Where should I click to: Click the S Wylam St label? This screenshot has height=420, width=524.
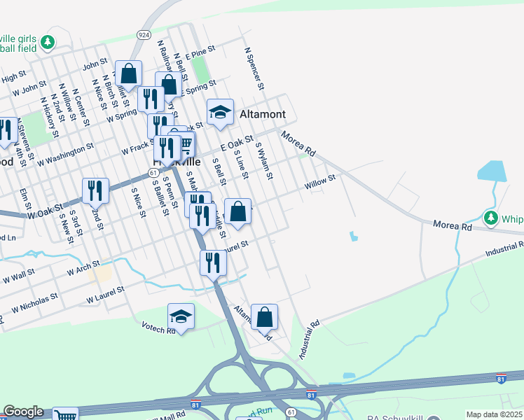(x=264, y=161)
